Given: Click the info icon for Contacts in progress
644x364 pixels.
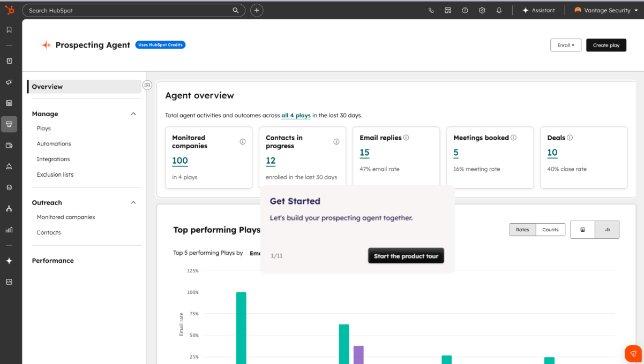Looking at the screenshot, I should pos(336,142).
